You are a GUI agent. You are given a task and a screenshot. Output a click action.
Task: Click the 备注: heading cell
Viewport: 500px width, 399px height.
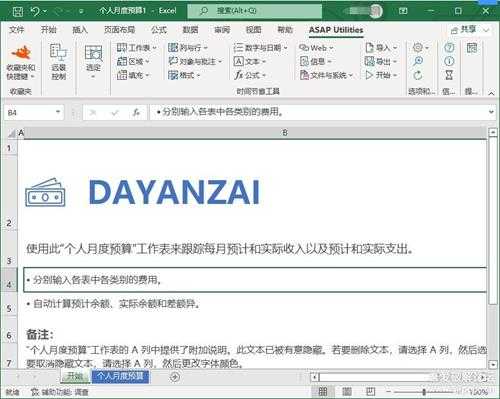(40, 334)
